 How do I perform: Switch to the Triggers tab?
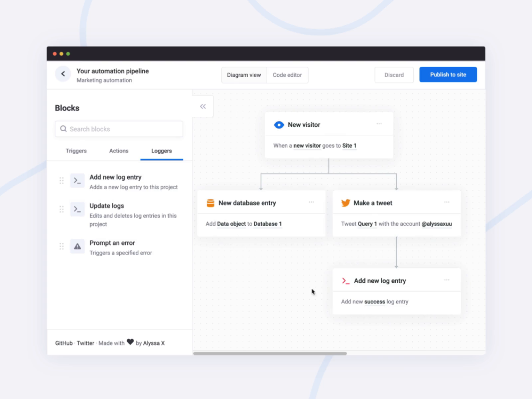76,151
